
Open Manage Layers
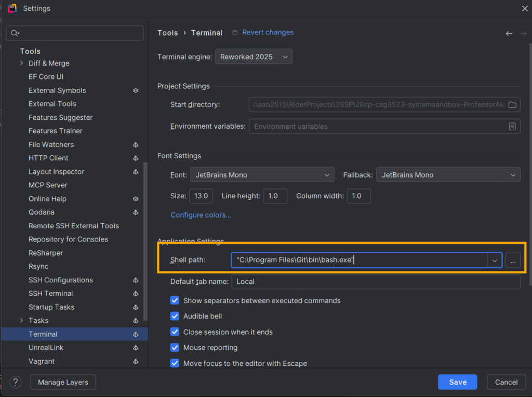pyautogui.click(x=63, y=382)
